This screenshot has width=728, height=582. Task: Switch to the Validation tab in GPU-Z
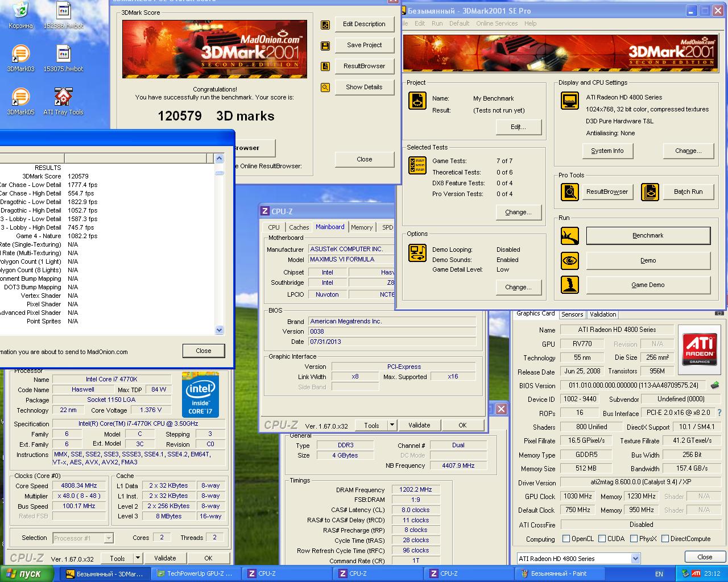click(x=603, y=314)
